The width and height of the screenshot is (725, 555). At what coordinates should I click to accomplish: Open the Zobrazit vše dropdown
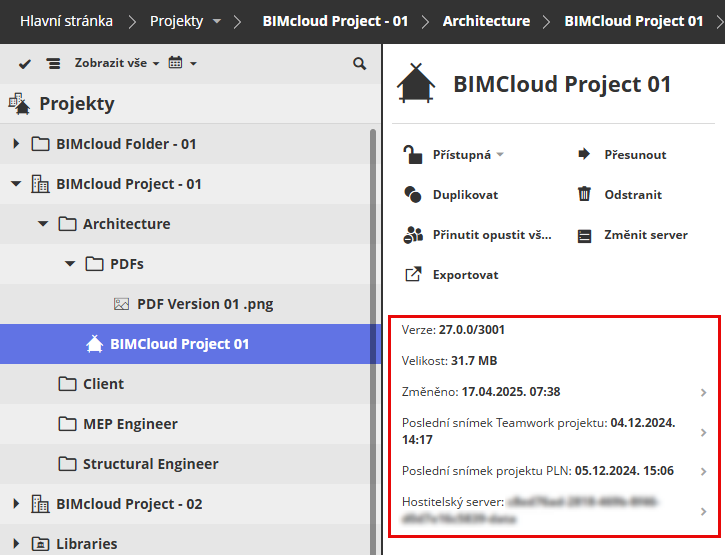[x=116, y=63]
